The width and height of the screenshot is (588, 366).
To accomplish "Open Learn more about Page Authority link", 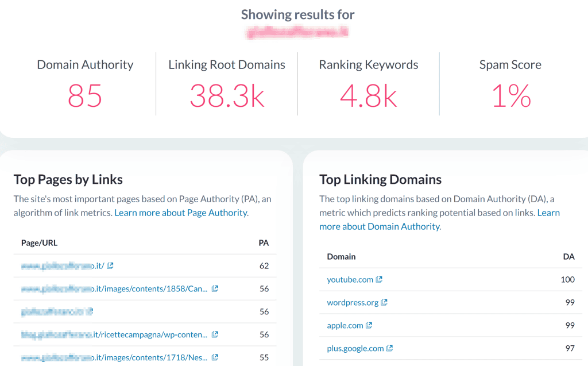I will (x=181, y=213).
